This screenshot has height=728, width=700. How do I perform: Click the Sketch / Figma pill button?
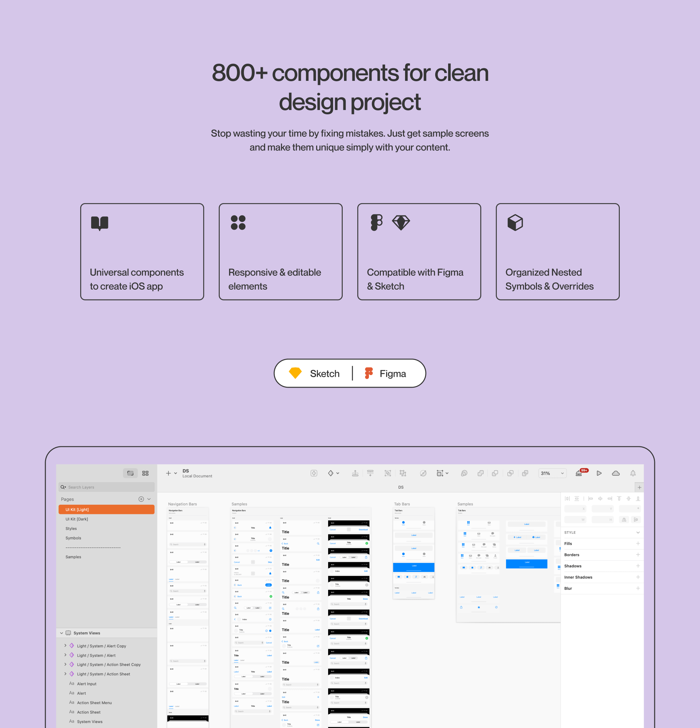(350, 373)
